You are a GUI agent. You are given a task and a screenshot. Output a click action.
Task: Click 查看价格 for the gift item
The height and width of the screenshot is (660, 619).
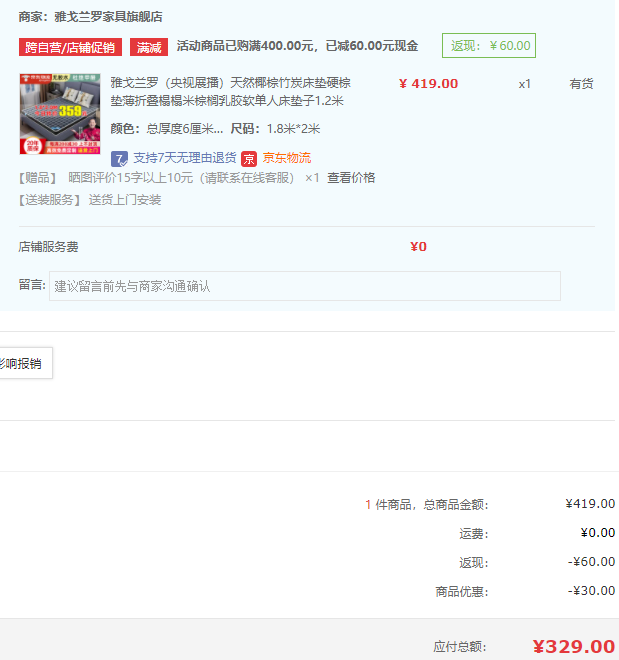click(x=351, y=178)
